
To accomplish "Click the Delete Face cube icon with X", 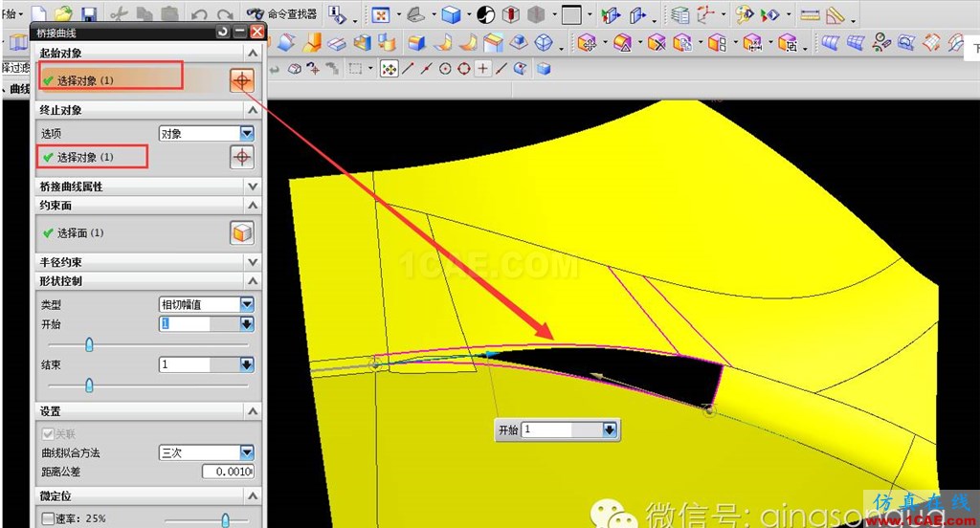I will click(657, 42).
